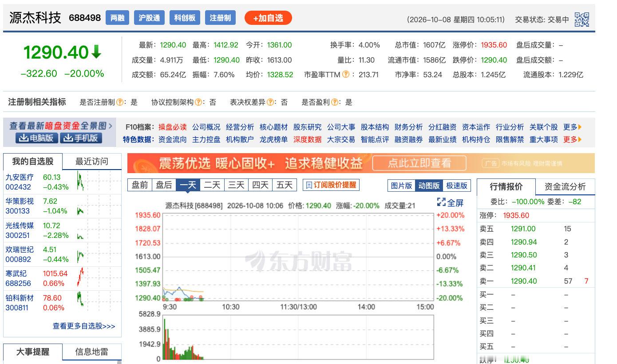Image resolution: width=617 pixels, height=364 pixels.
Task: Switch chart to 动图版 mode
Action: coord(429,186)
